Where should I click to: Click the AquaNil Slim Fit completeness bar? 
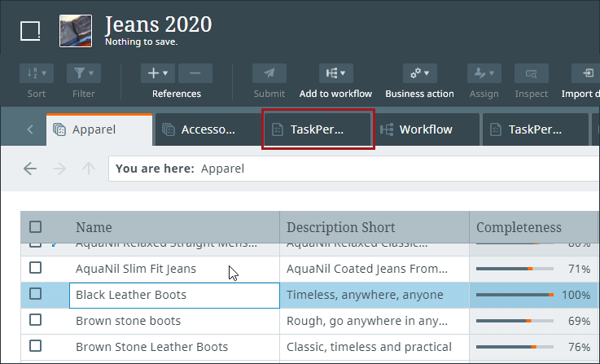515,268
